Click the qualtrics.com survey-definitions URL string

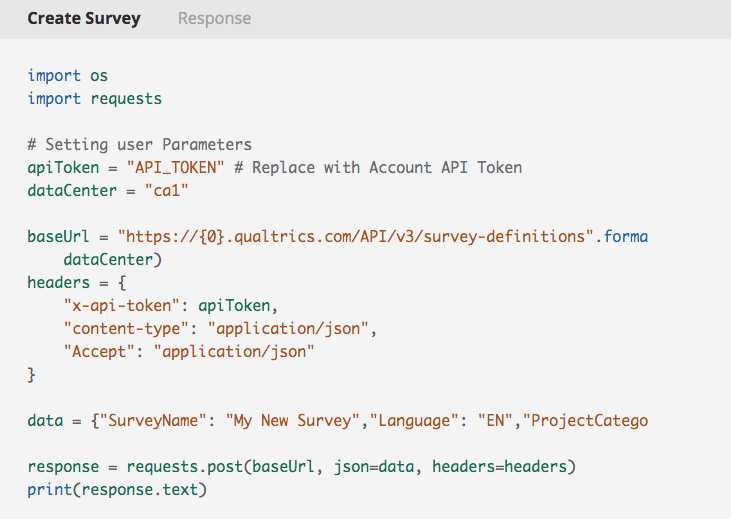pos(356,236)
